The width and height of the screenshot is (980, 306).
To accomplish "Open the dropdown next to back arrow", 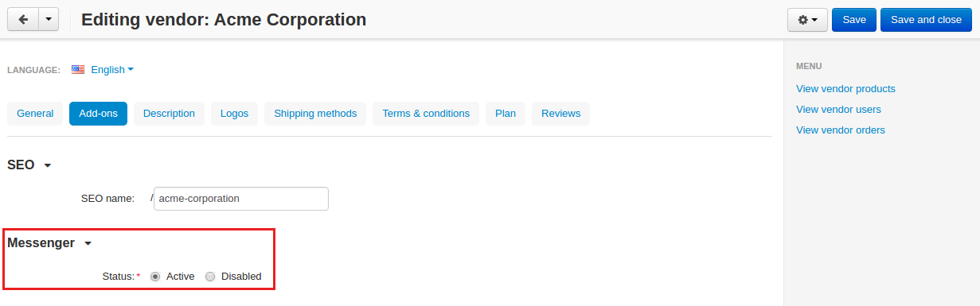I will click(x=49, y=20).
